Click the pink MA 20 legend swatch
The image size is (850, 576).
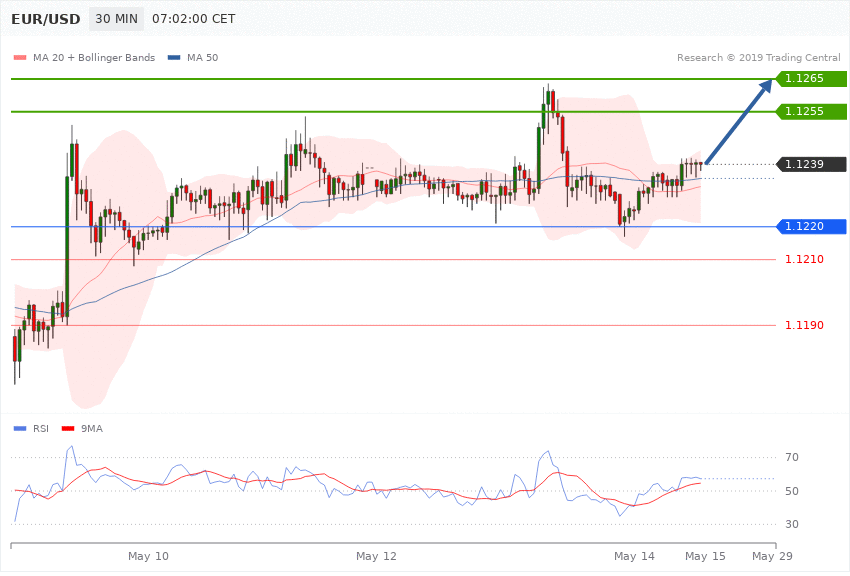(20, 57)
